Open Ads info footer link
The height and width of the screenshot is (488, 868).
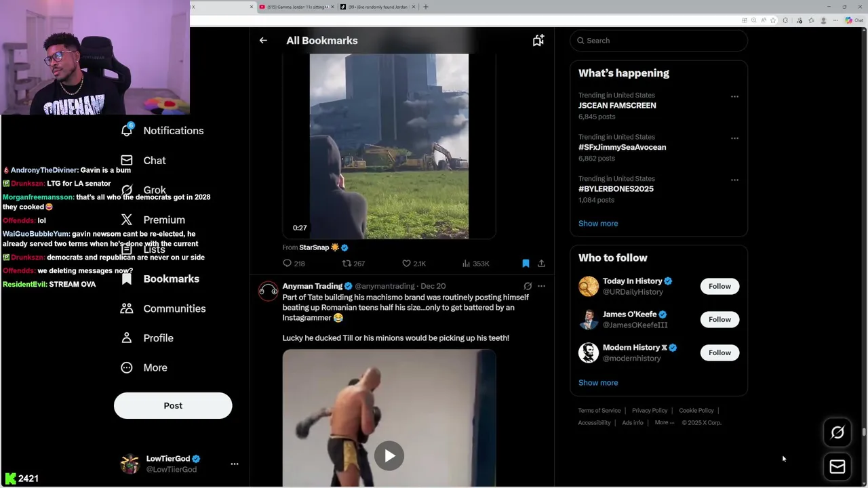point(633,423)
